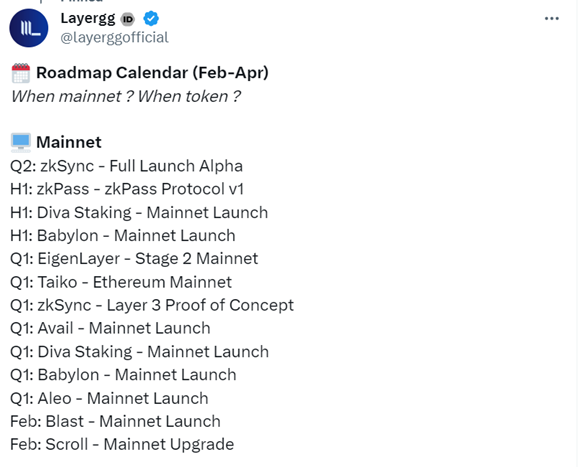Screen dimensions: 586x467
Task: Click the gray ID badge next to Layergg
Action: [128, 19]
